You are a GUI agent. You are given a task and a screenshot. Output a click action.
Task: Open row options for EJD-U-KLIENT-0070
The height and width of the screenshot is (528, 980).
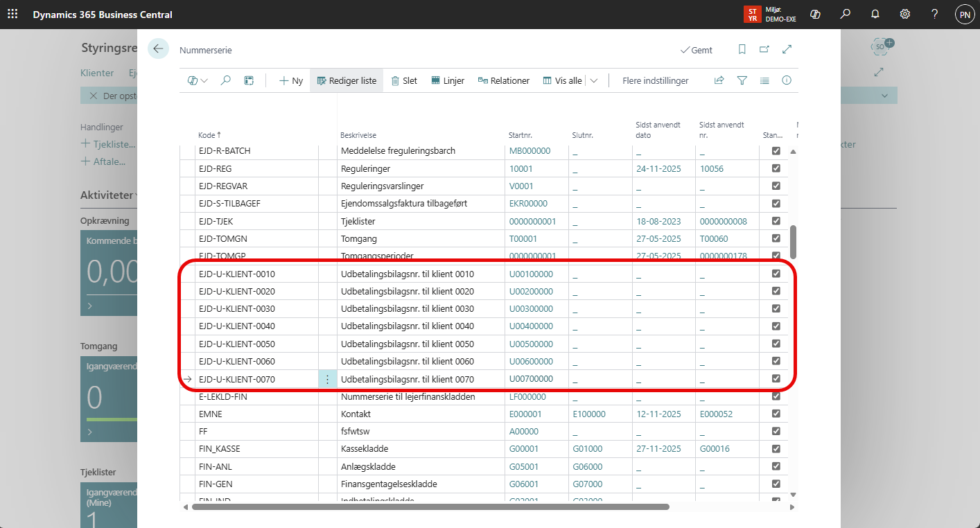click(x=328, y=379)
